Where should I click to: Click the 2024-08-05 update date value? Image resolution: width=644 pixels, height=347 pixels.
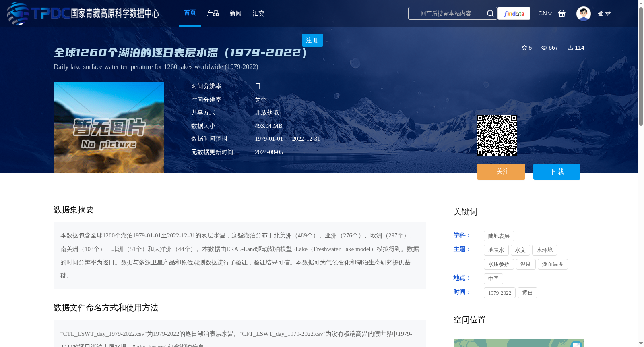point(269,152)
